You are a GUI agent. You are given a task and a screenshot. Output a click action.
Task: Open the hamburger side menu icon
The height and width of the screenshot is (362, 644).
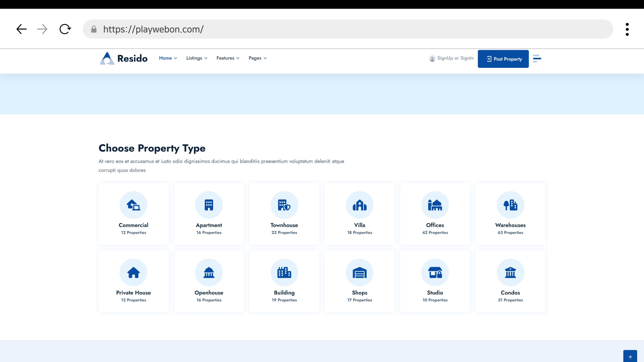click(x=537, y=59)
